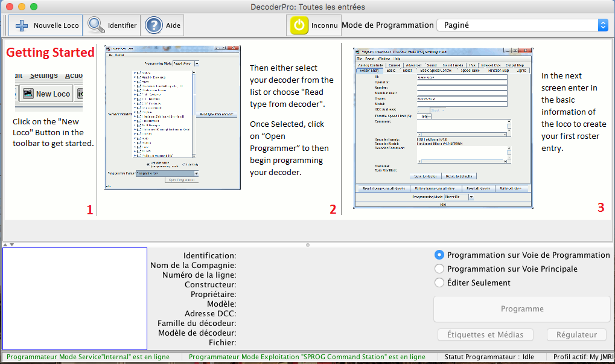Click the Nouvelle Loco plus icon
The width and height of the screenshot is (615, 364).
pyautogui.click(x=22, y=25)
